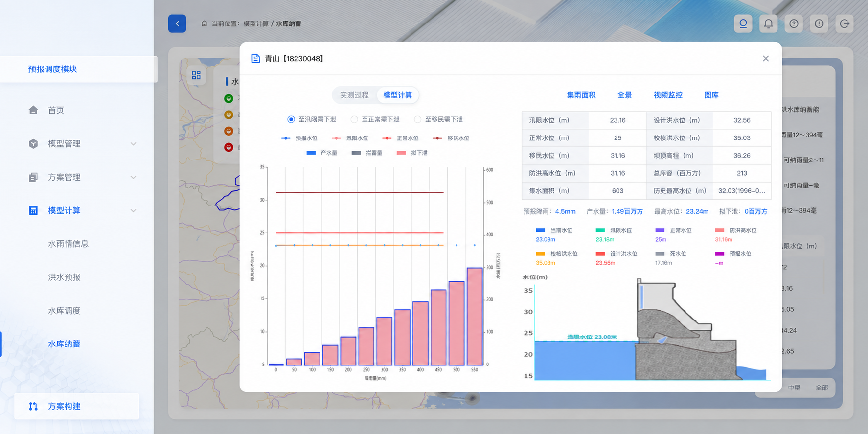
Task: Click the blue back arrow button
Action: [177, 23]
